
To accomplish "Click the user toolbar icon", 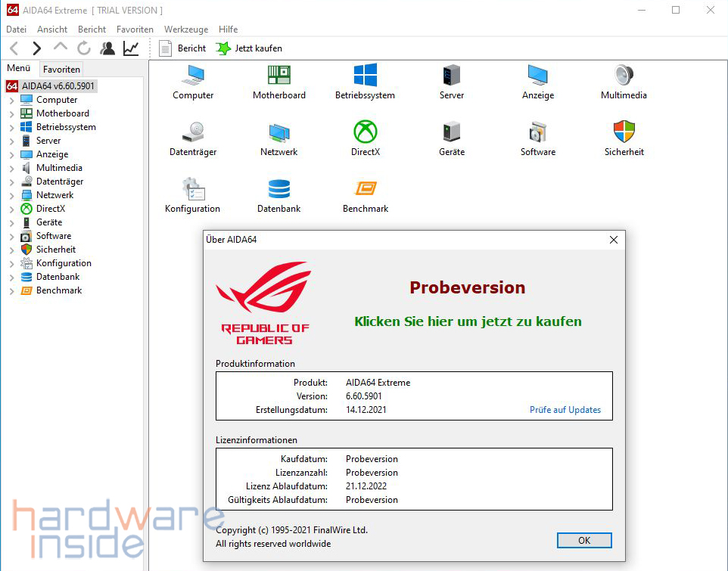I will (x=107, y=48).
